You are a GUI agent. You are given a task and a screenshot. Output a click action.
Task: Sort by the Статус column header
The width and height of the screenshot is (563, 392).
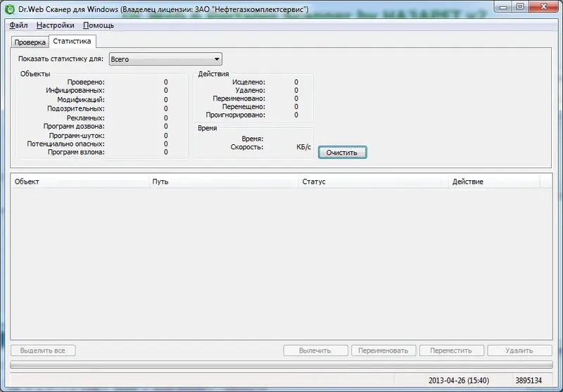tap(374, 182)
